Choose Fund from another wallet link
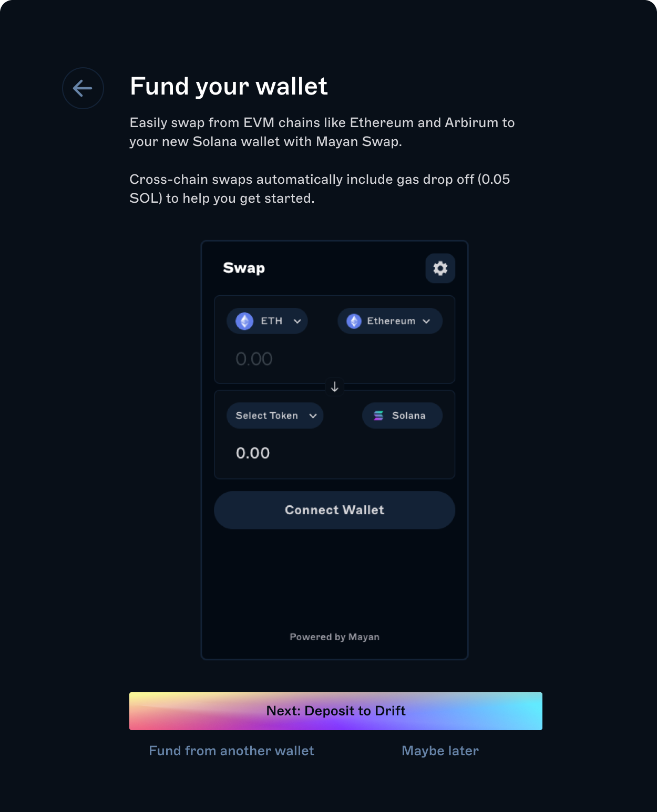The image size is (657, 812). pyautogui.click(x=231, y=751)
